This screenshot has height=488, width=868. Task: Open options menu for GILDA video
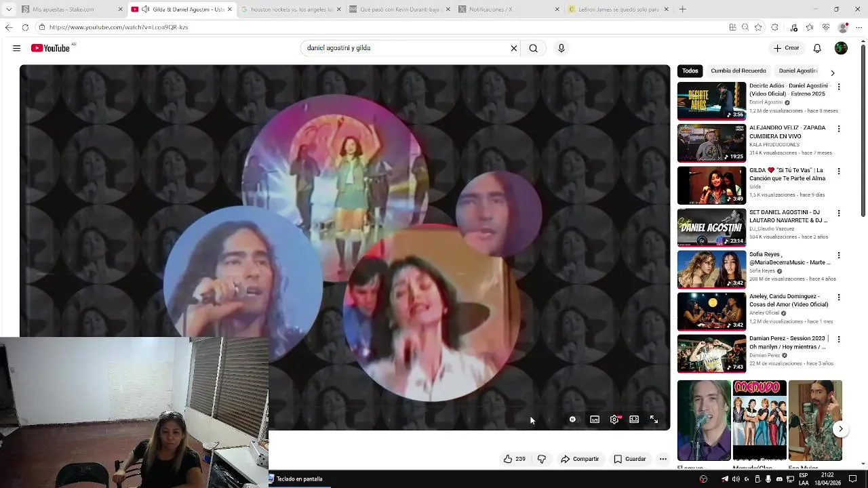pos(839,171)
